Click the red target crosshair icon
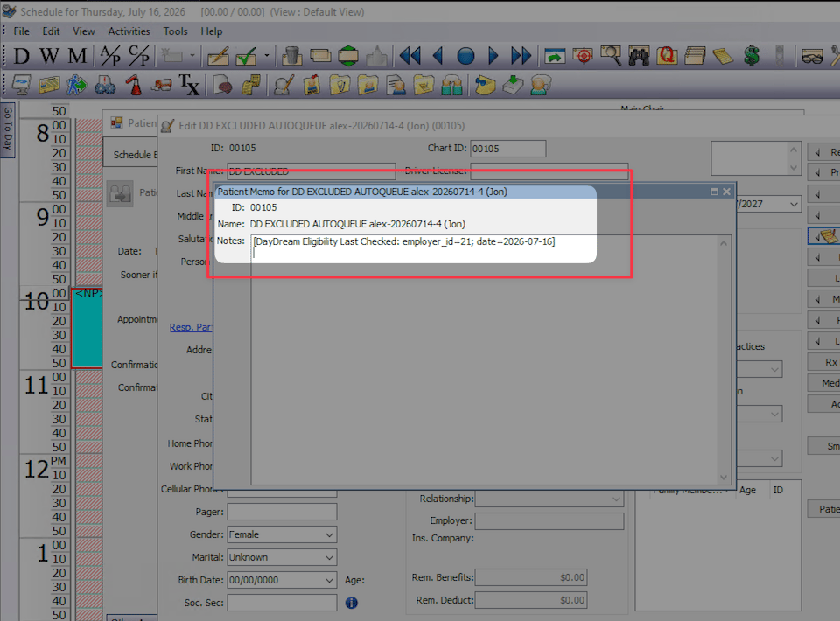Viewport: 840px width, 621px height. tap(583, 56)
